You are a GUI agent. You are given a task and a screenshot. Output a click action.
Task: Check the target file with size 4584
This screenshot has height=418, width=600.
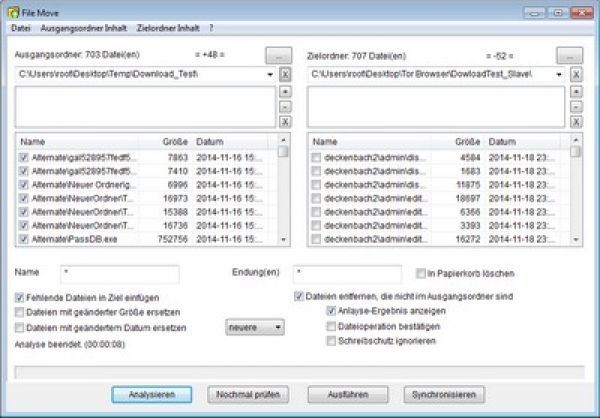316,157
